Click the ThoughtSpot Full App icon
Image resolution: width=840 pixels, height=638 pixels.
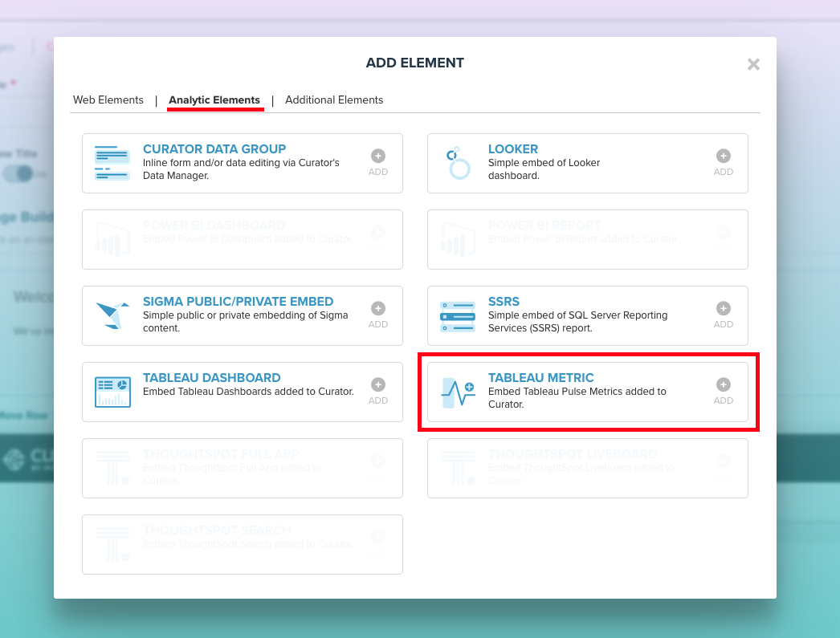[x=112, y=468]
